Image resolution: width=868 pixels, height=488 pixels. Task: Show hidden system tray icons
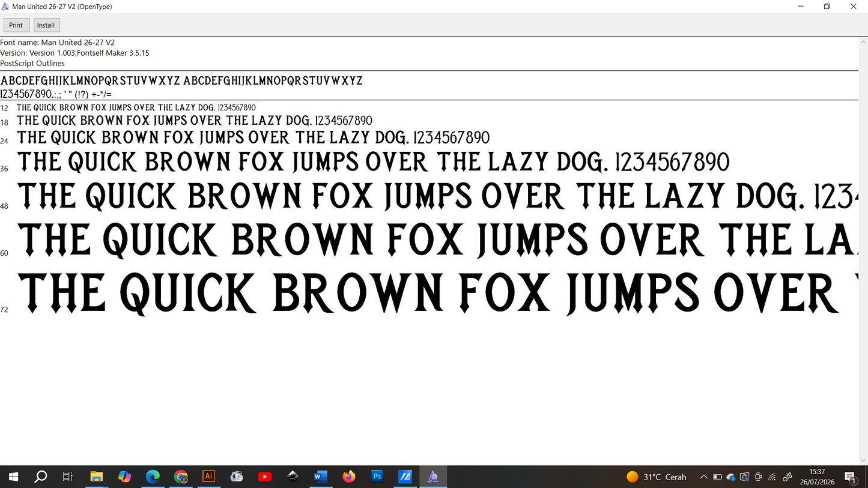[x=703, y=477]
